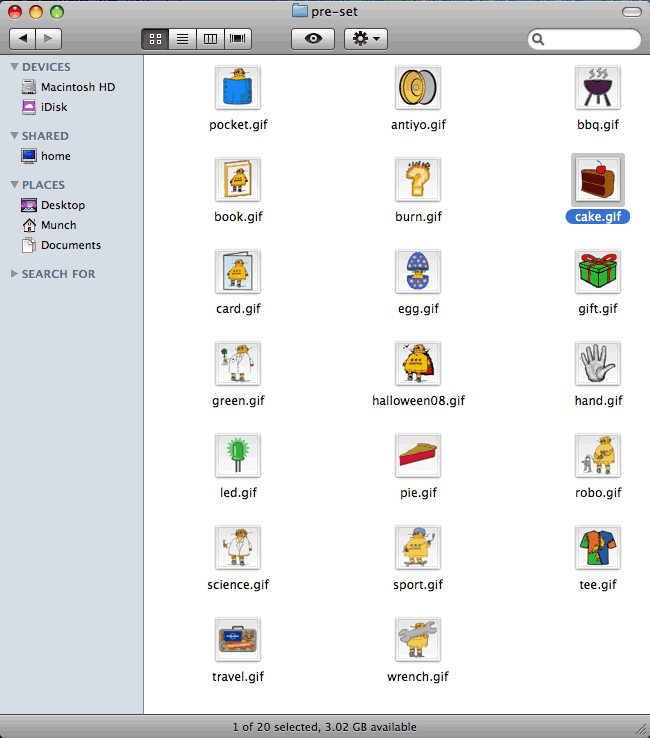This screenshot has width=650, height=738.
Task: Click the halloween08.gif filename label
Action: (x=418, y=401)
